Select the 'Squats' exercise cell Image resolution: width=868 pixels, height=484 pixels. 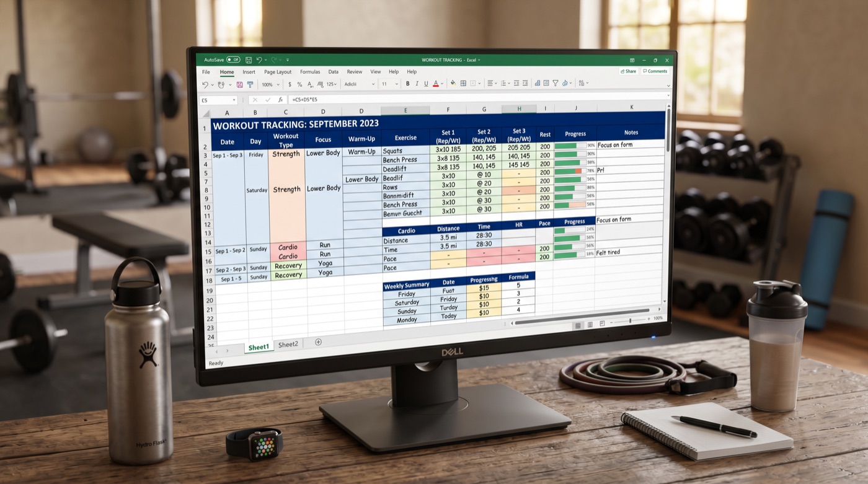(x=405, y=151)
